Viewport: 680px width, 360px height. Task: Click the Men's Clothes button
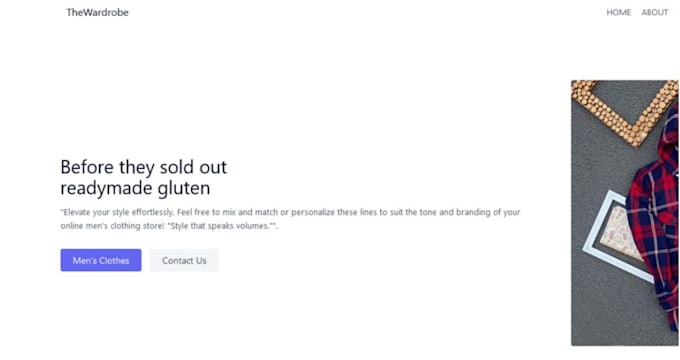point(101,260)
